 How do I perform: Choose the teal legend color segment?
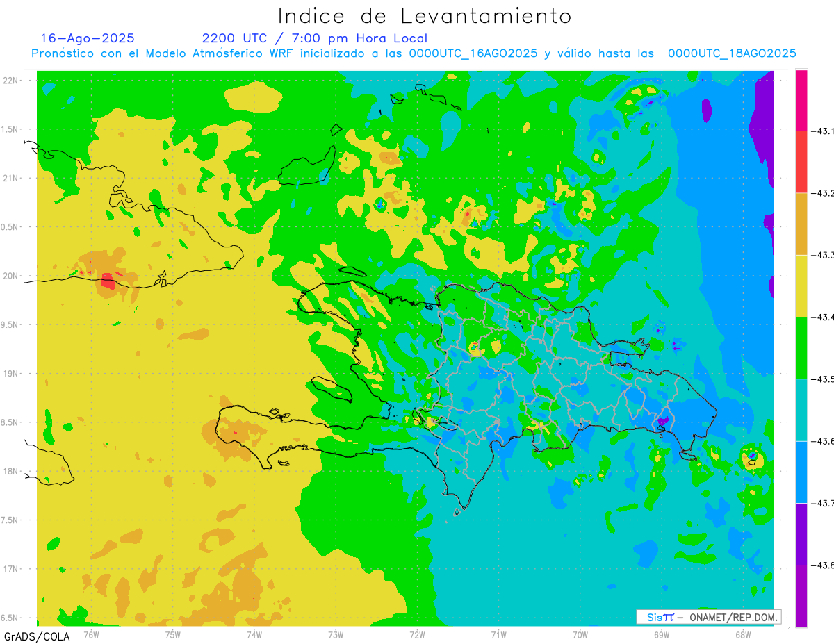point(801,410)
